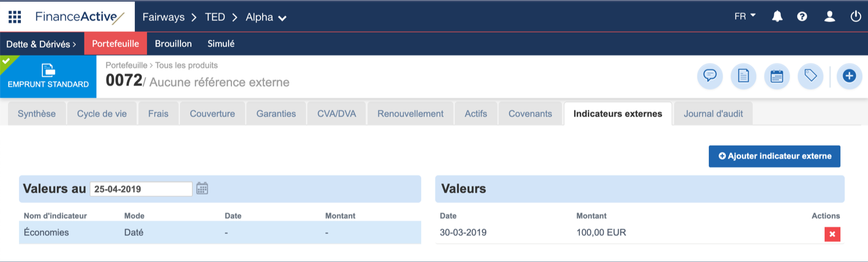Expand the Dette & Dérivés menu
The image size is (868, 262).
click(x=42, y=44)
